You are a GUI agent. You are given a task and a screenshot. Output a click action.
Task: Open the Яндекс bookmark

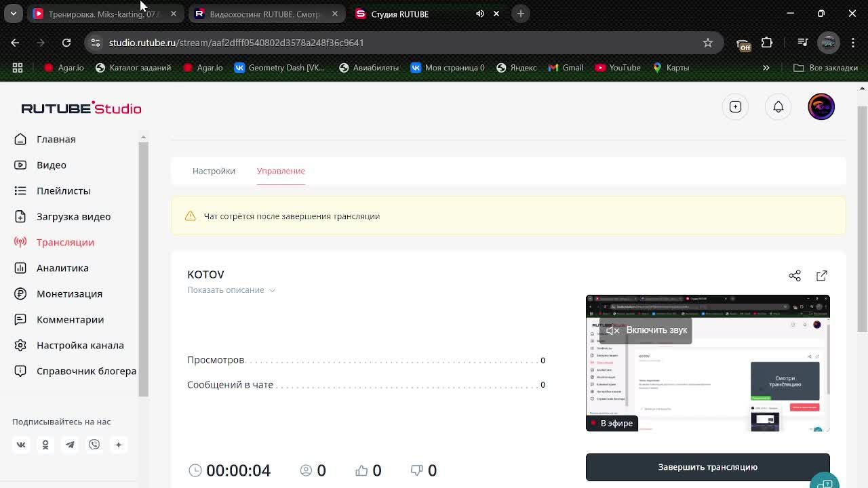517,68
